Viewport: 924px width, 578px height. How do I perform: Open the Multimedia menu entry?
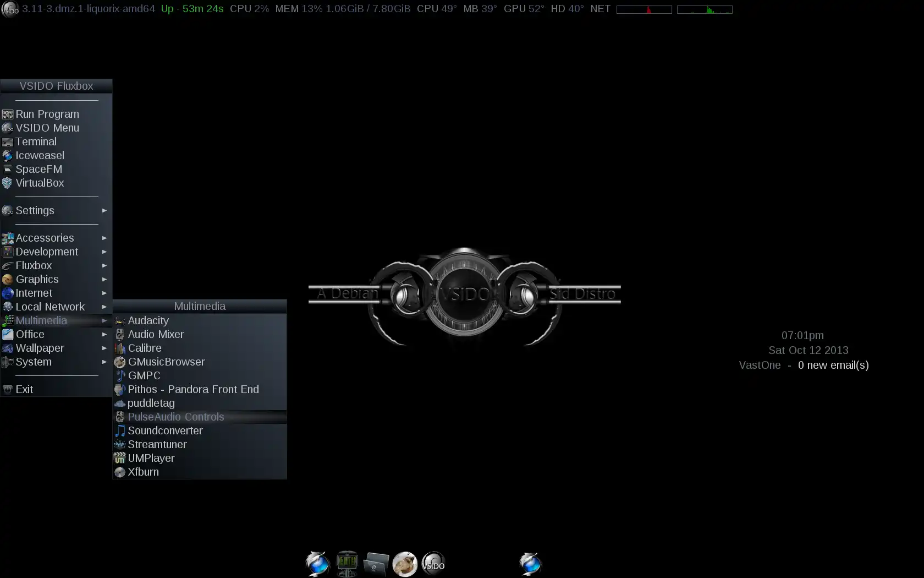point(56,320)
